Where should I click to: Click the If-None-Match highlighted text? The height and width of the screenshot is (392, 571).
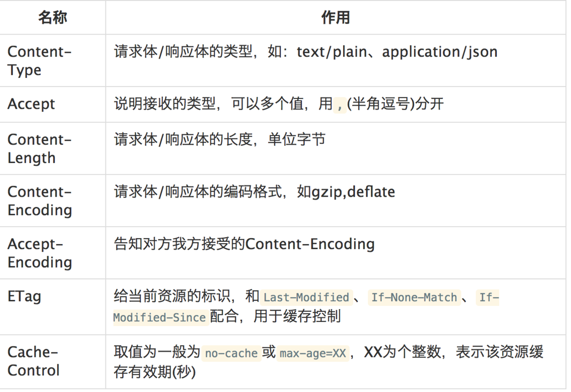[414, 298]
